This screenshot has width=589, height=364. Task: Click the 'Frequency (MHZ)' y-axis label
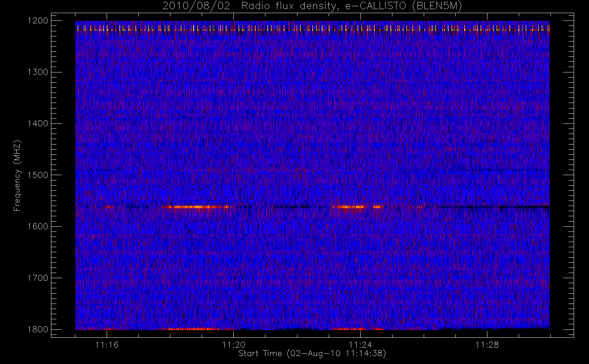click(17, 175)
